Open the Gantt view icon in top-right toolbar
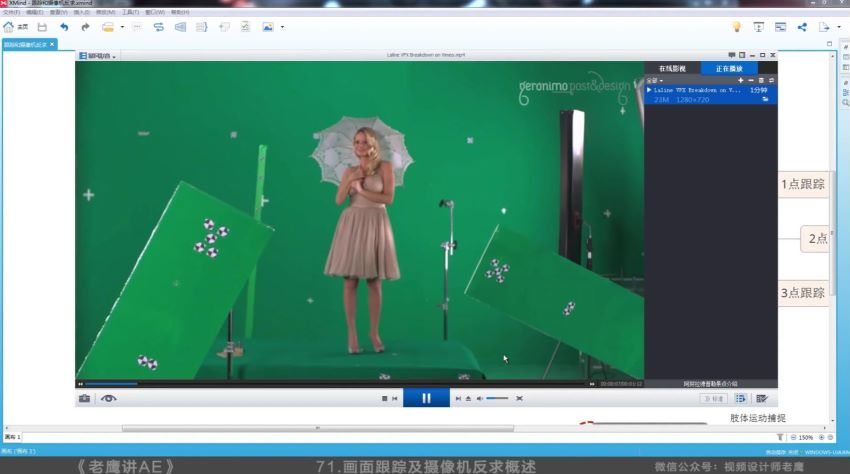The height and width of the screenshot is (474, 850). [x=780, y=27]
